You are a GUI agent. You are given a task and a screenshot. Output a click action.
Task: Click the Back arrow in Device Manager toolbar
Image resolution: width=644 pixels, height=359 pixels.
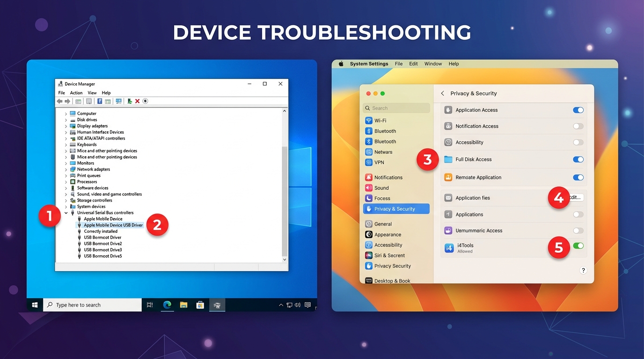59,101
